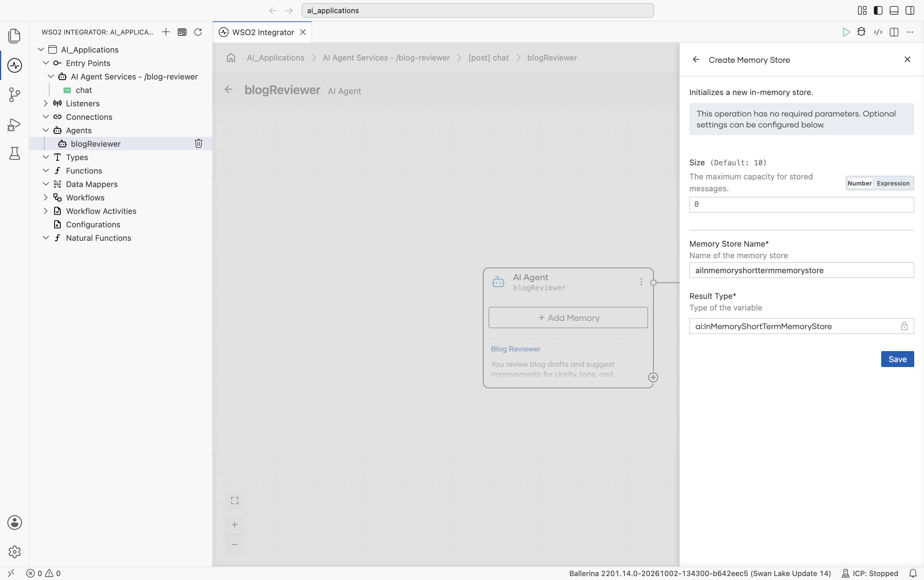924x580 pixels.
Task: Split the editor to the right
Action: 894,32
